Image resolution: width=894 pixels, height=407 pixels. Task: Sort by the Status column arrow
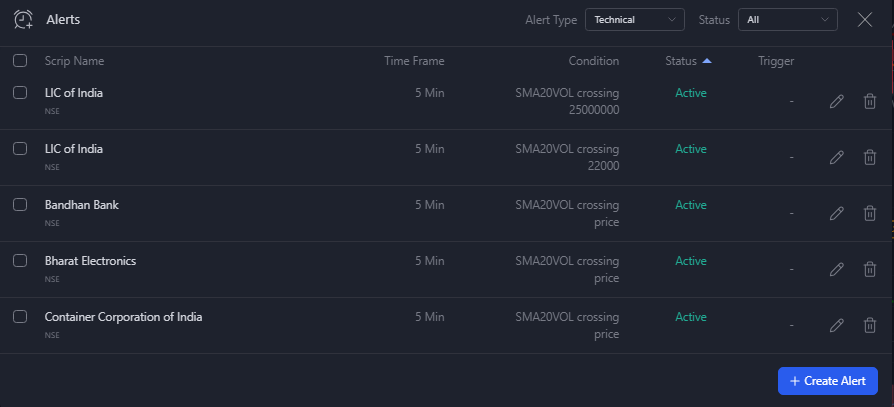(707, 61)
